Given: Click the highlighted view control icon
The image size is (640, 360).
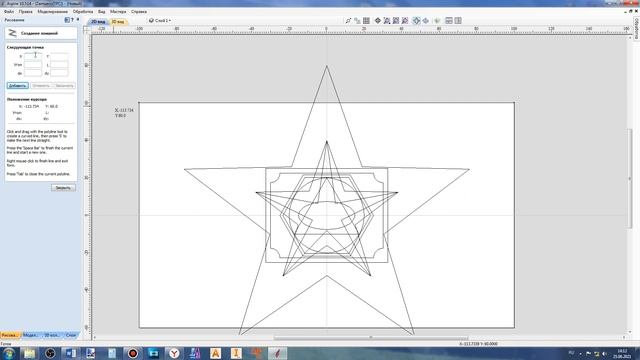Looking at the screenshot, I should 416,20.
